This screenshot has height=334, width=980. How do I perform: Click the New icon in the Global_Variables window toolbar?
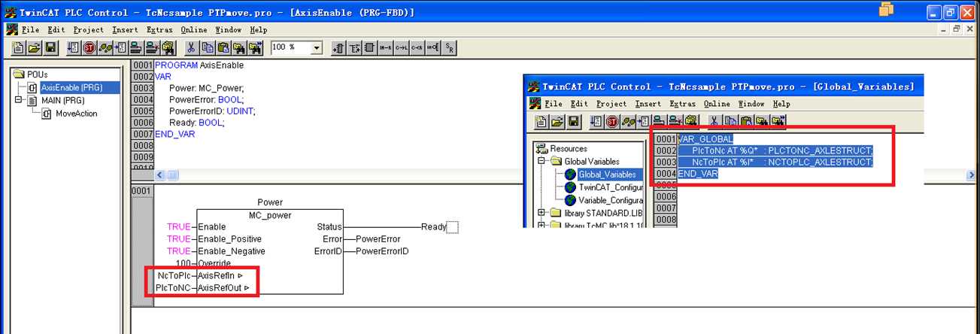(x=542, y=121)
